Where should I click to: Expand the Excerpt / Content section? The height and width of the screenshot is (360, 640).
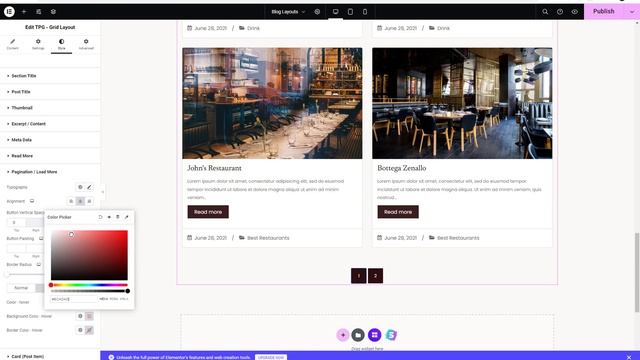point(50,124)
